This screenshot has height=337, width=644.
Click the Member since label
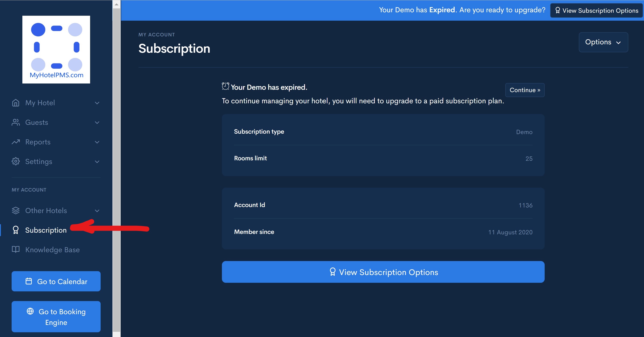point(254,232)
